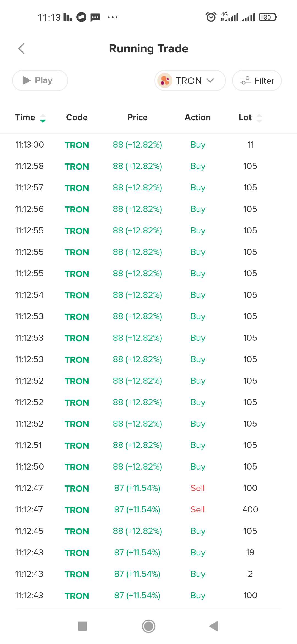Tap Android recent apps square icon

[82, 626]
